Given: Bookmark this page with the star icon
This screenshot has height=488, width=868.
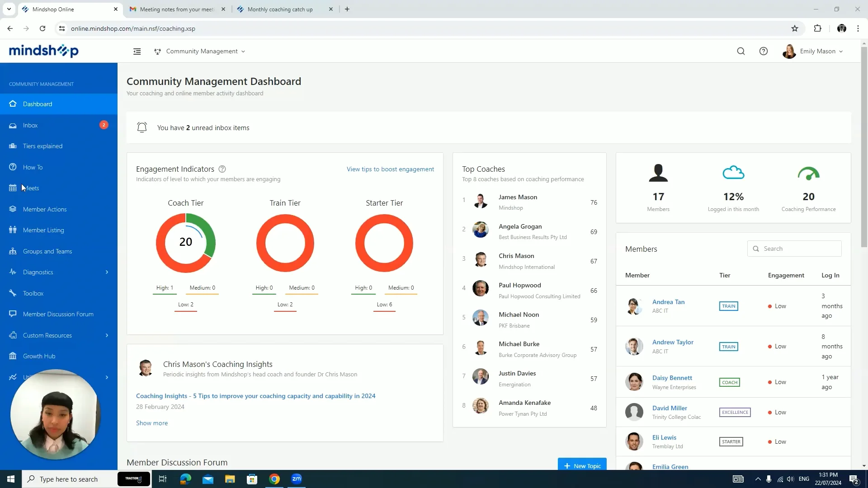Looking at the screenshot, I should tap(795, 28).
